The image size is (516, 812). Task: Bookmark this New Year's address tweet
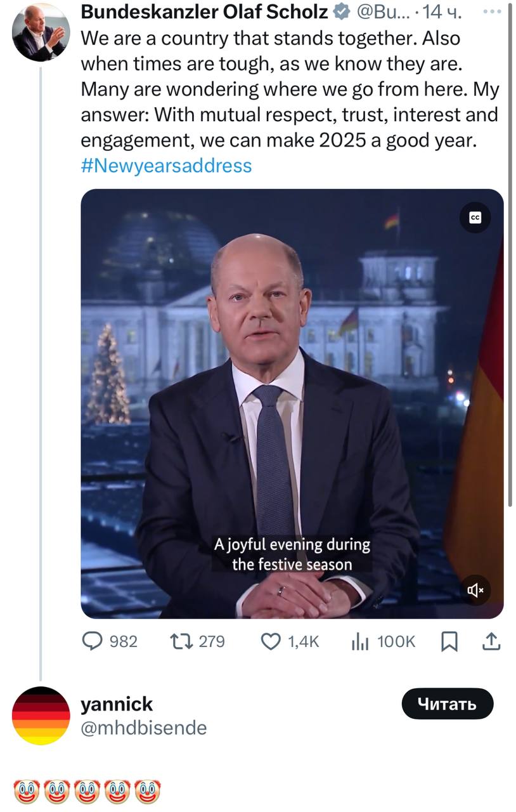[449, 642]
